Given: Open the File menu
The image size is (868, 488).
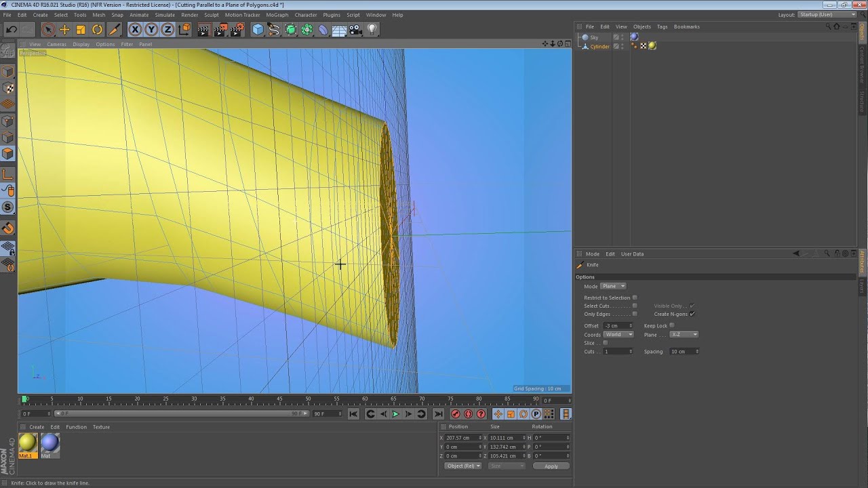Looking at the screenshot, I should 7,15.
